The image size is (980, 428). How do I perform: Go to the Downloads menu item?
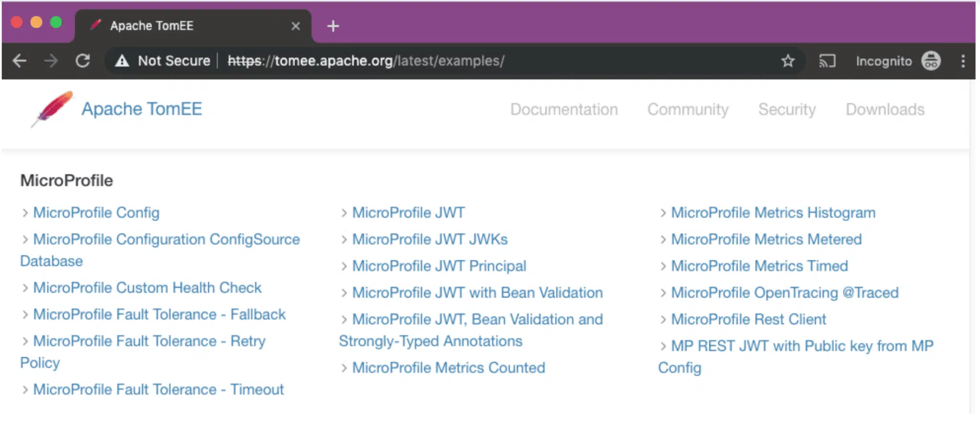885,109
